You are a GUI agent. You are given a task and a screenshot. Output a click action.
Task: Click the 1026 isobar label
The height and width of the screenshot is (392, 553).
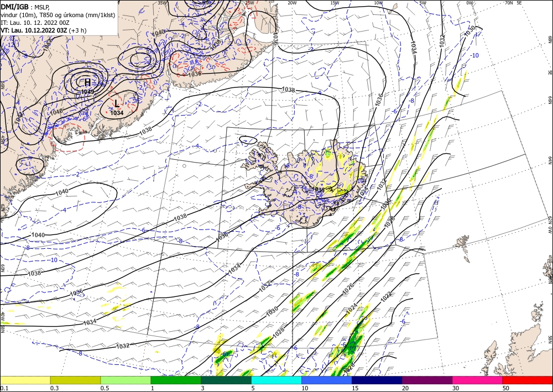coord(348,289)
